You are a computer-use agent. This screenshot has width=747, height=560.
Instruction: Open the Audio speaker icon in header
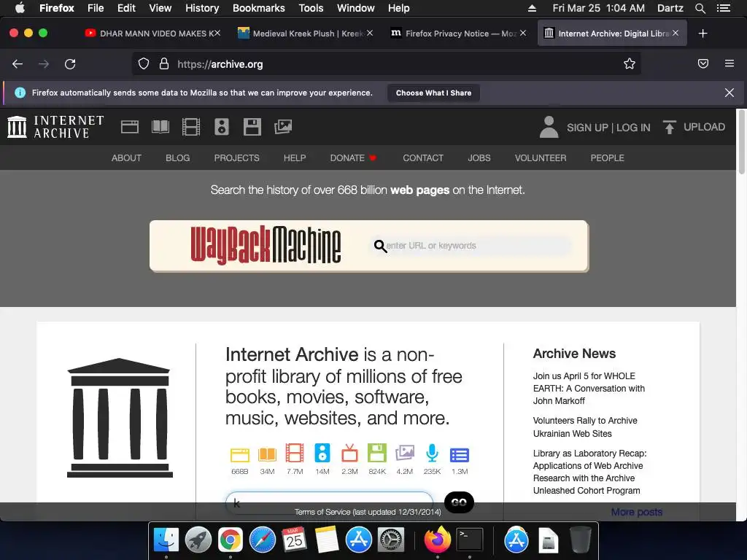click(x=222, y=127)
